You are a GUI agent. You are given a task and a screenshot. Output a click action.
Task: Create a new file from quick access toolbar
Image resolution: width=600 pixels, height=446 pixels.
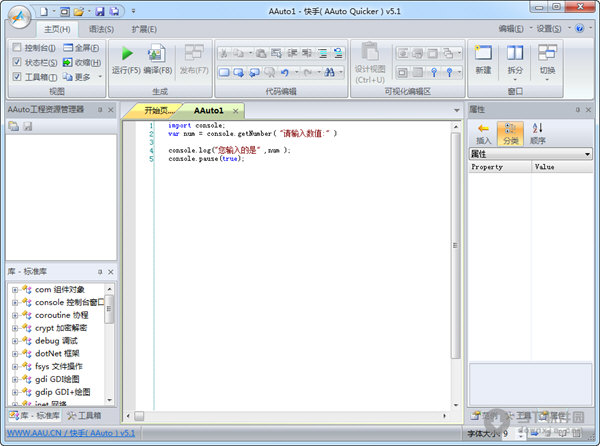(x=44, y=12)
